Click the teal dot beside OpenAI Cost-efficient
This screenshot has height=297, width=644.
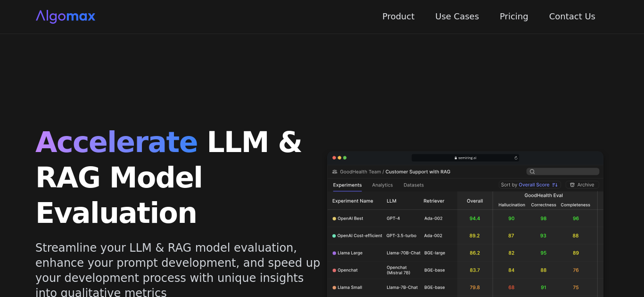click(334, 236)
